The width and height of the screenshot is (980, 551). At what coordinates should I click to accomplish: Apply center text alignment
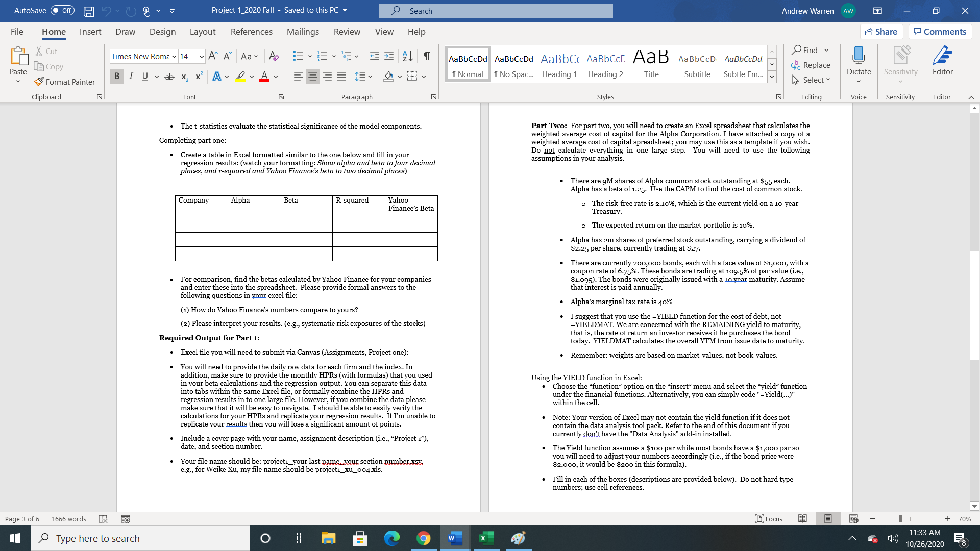pyautogui.click(x=312, y=77)
